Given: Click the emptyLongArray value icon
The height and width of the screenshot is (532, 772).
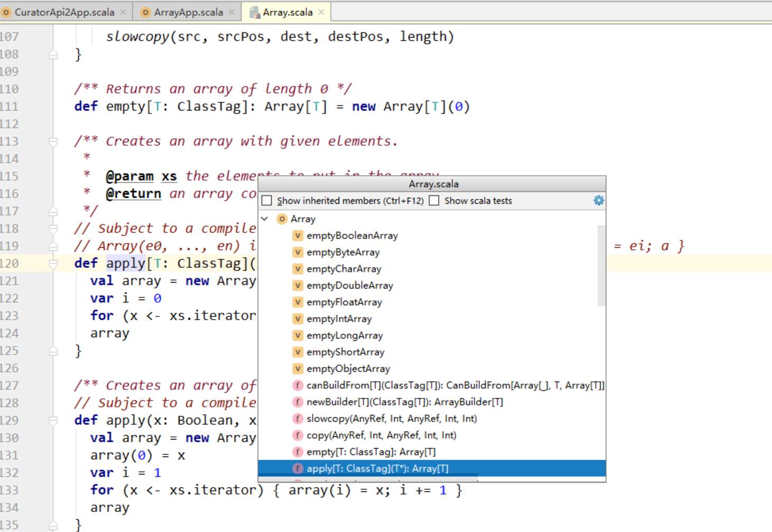Looking at the screenshot, I should 298,335.
